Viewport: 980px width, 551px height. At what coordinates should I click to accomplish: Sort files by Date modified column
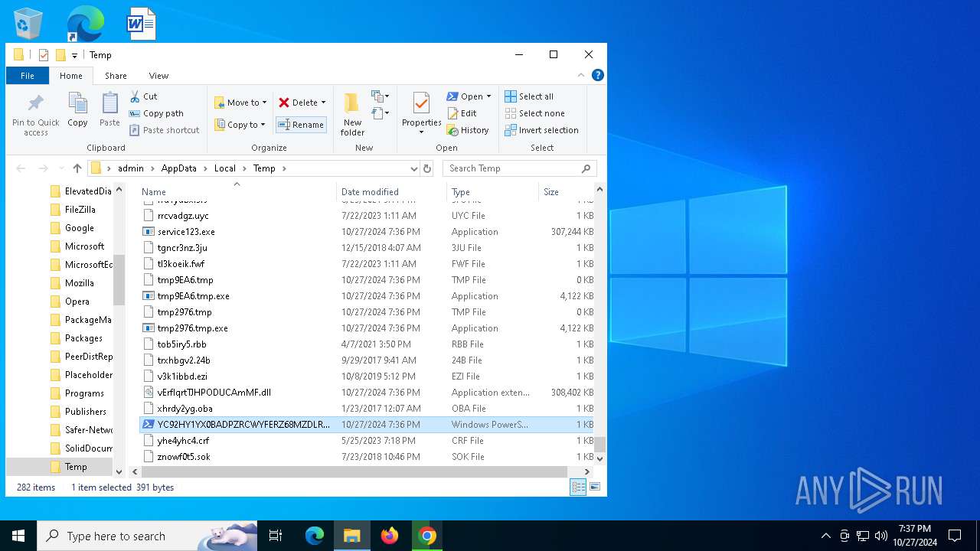point(370,192)
